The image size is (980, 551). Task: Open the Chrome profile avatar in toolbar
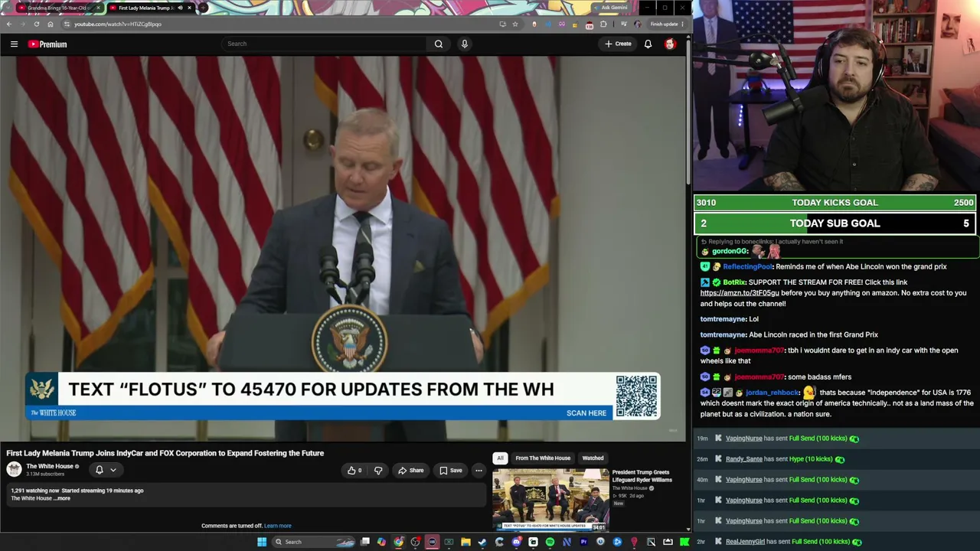[x=637, y=24]
